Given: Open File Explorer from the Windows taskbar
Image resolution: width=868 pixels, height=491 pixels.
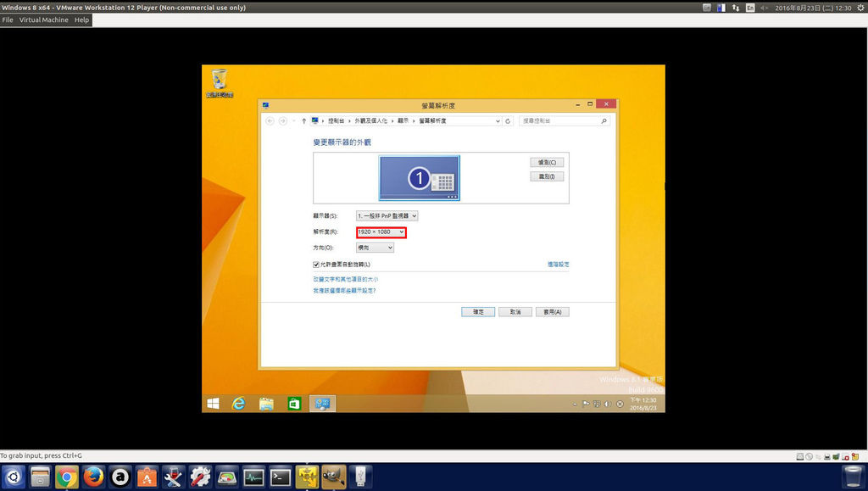Looking at the screenshot, I should pos(265,404).
